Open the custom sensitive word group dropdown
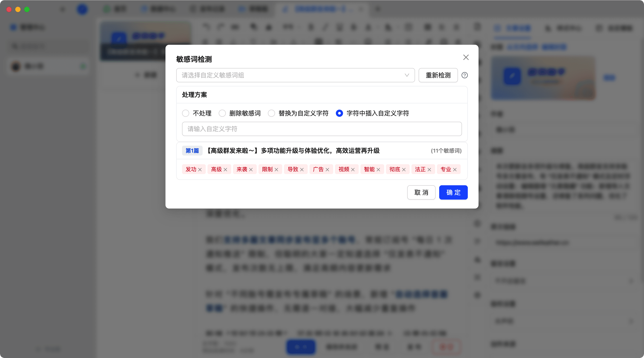The image size is (644, 358). pos(290,75)
